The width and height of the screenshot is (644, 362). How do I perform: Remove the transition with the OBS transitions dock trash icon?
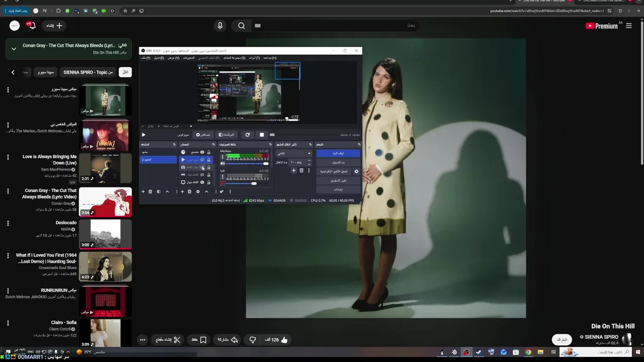pos(301,170)
